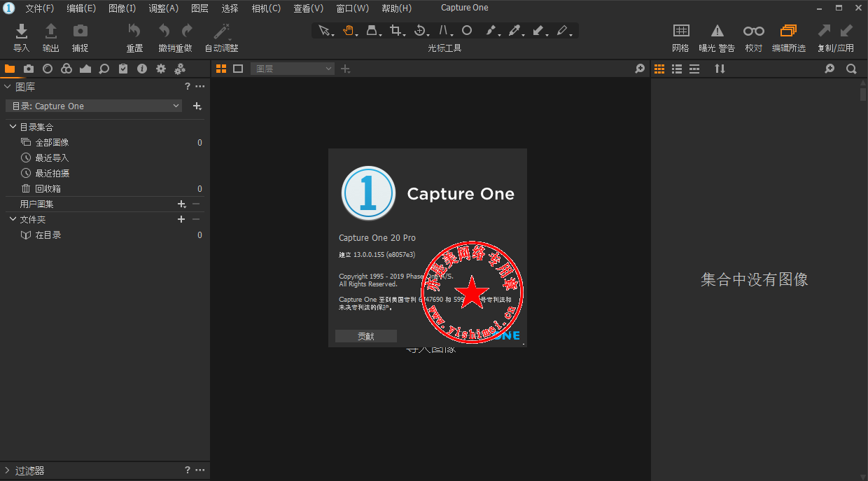Switch viewer to multi-view grid mode
The width and height of the screenshot is (868, 481).
221,69
